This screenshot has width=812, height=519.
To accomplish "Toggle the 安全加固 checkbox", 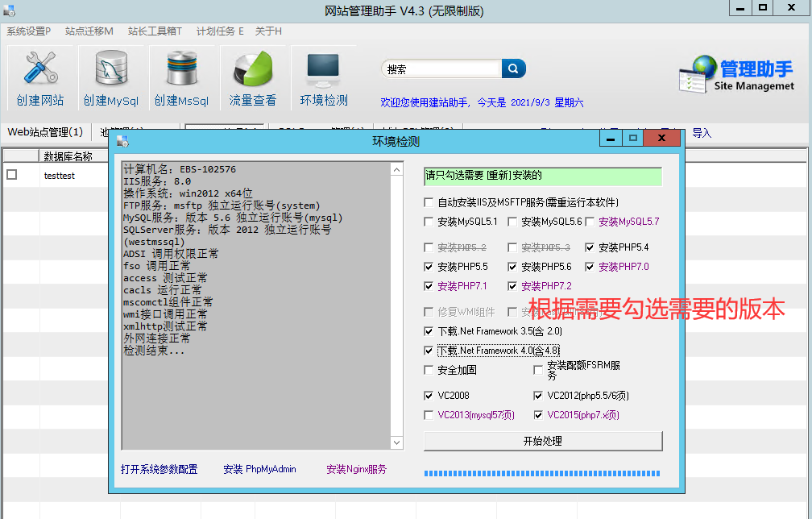I will point(429,370).
